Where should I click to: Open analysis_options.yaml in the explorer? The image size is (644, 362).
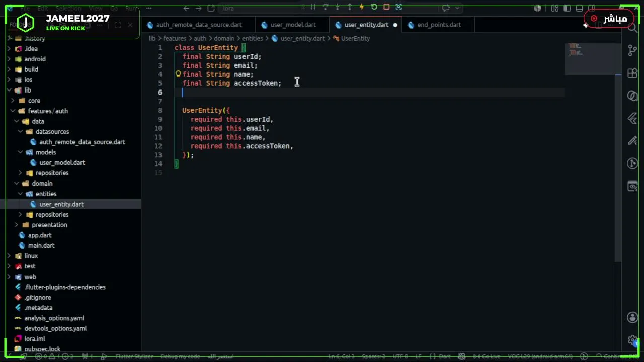tap(54, 318)
